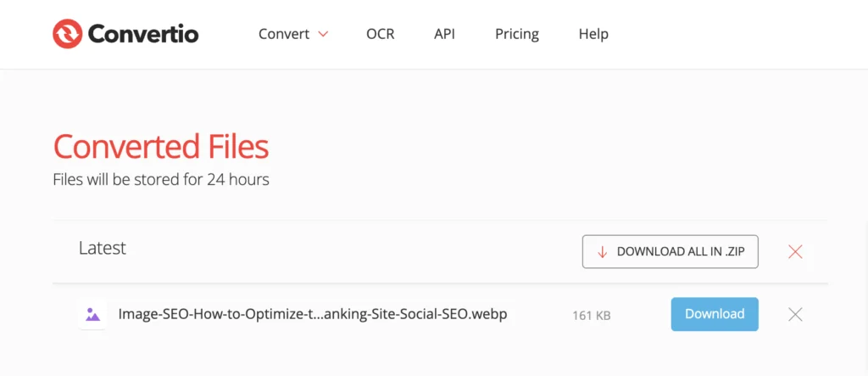868x376 pixels.
Task: Select the converted .webp file name
Action: [x=312, y=314]
